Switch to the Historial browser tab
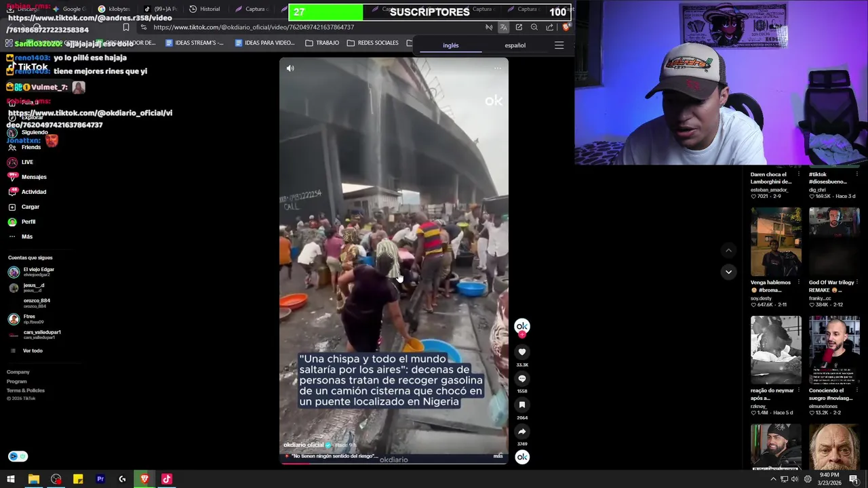The image size is (868, 488). (x=205, y=9)
